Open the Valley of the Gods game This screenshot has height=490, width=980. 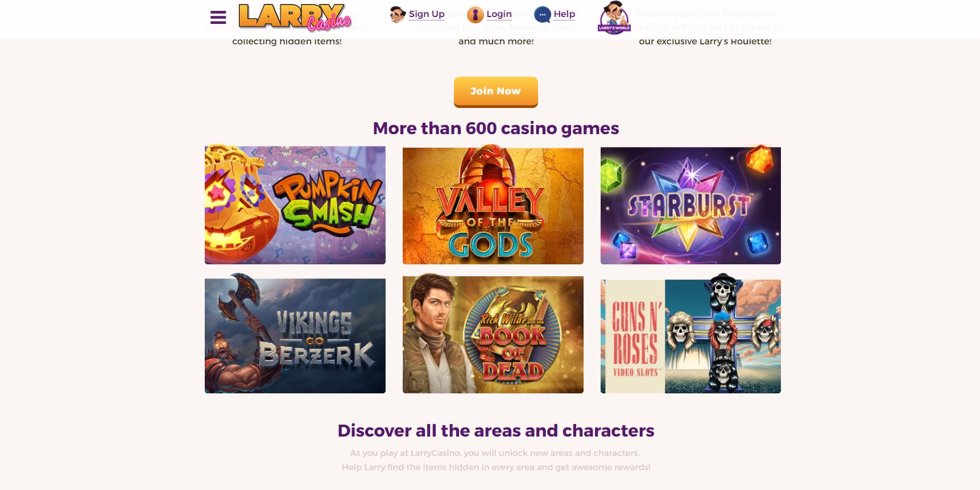tap(493, 204)
